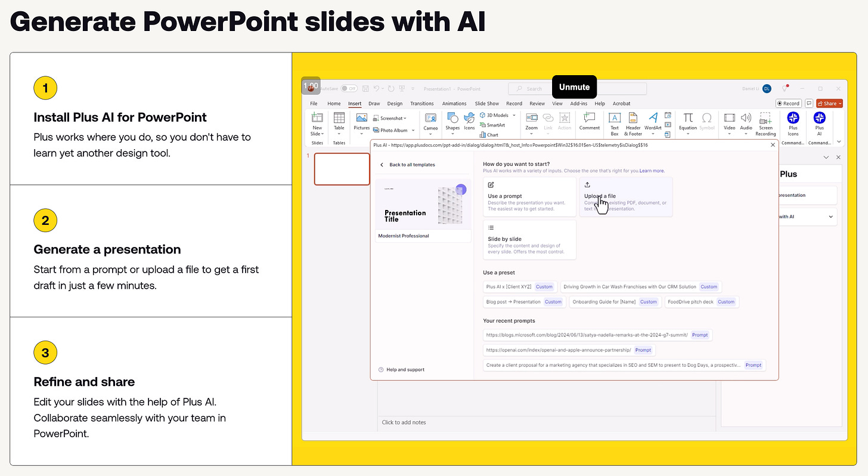868x476 pixels.
Task: Select the Modernist Professional template thumbnail
Action: 423,209
